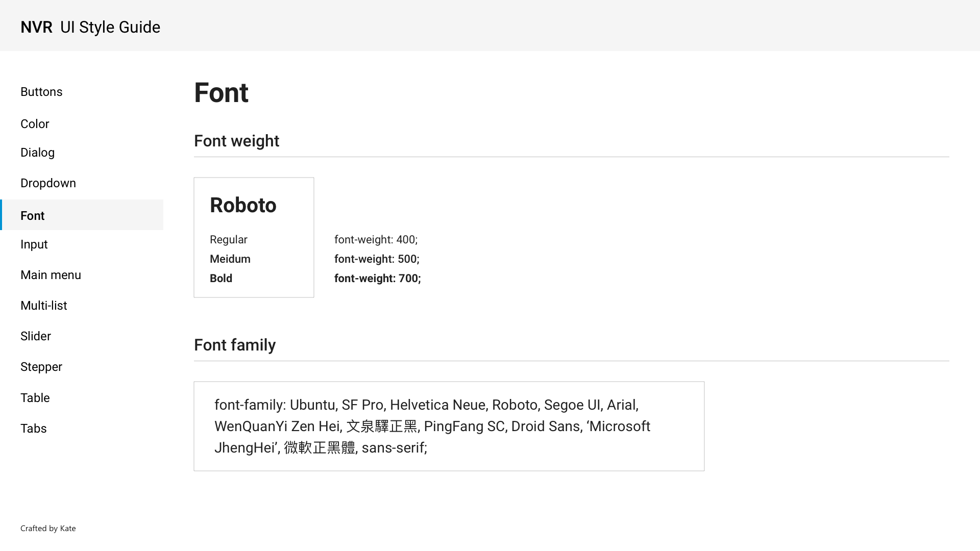This screenshot has height=551, width=980.
Task: Open the Dropdown style page
Action: point(48,183)
